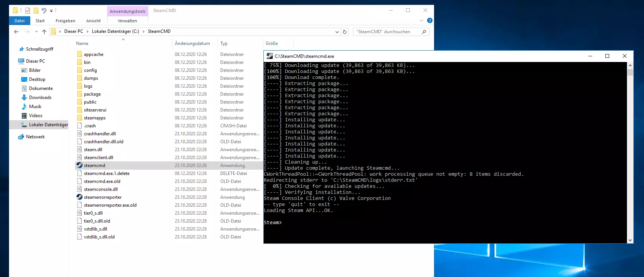Click Lokaler Datenträger (C:) breadcrumb

coord(115,31)
